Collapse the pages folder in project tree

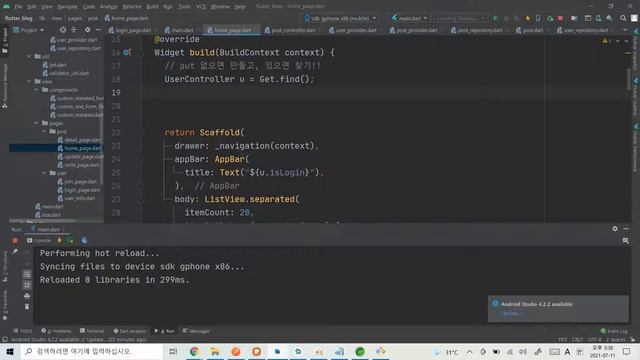pos(37,123)
